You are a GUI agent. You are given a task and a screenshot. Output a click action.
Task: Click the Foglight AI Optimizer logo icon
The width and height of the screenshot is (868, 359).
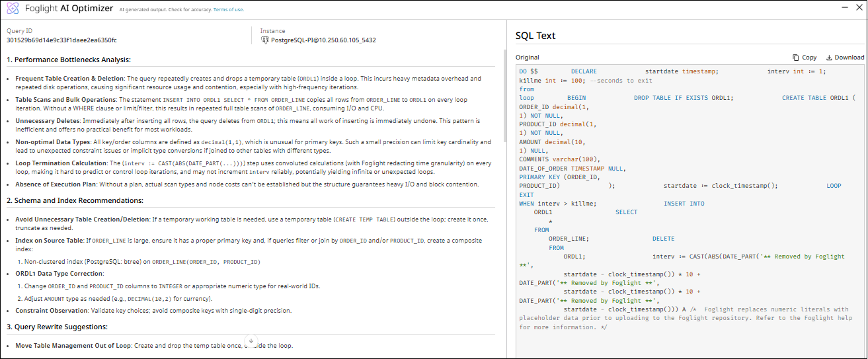pyautogui.click(x=12, y=9)
